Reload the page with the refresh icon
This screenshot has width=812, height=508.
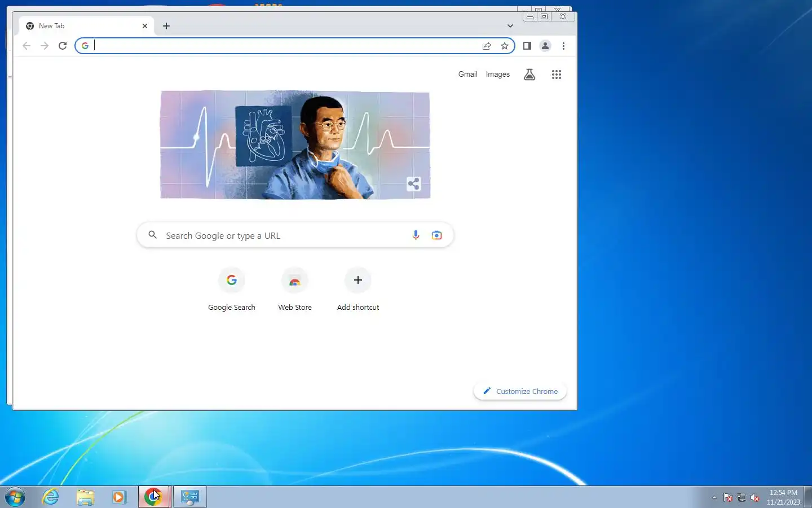63,46
